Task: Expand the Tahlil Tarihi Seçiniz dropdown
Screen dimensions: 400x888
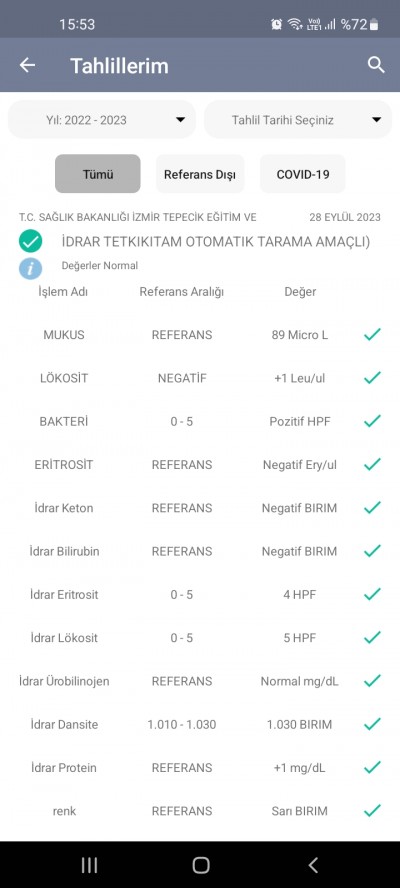Action: [x=298, y=119]
